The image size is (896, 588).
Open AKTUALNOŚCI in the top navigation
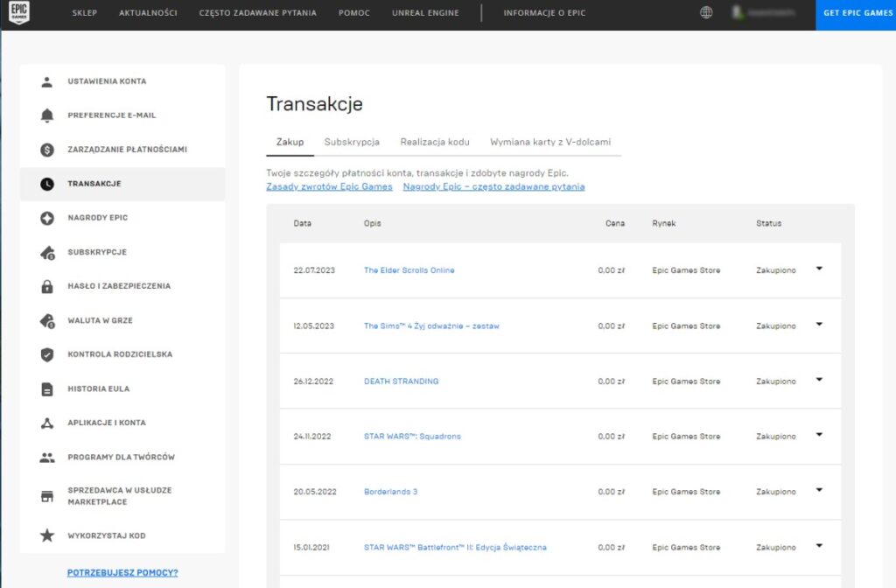(148, 12)
